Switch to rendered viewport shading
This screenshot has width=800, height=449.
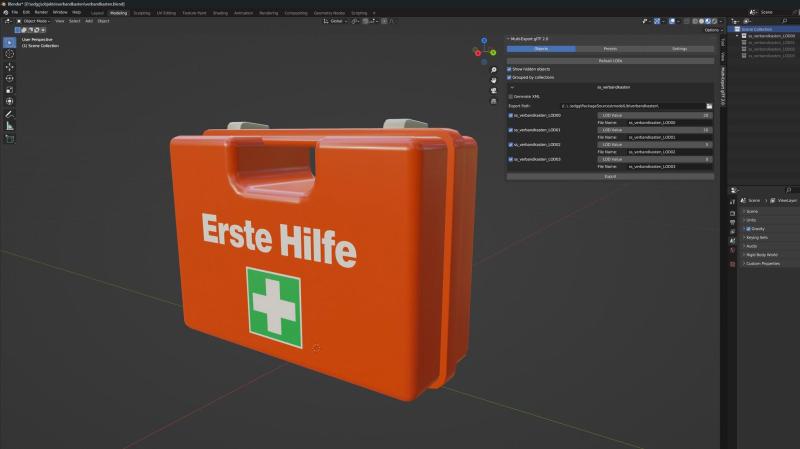(x=714, y=21)
